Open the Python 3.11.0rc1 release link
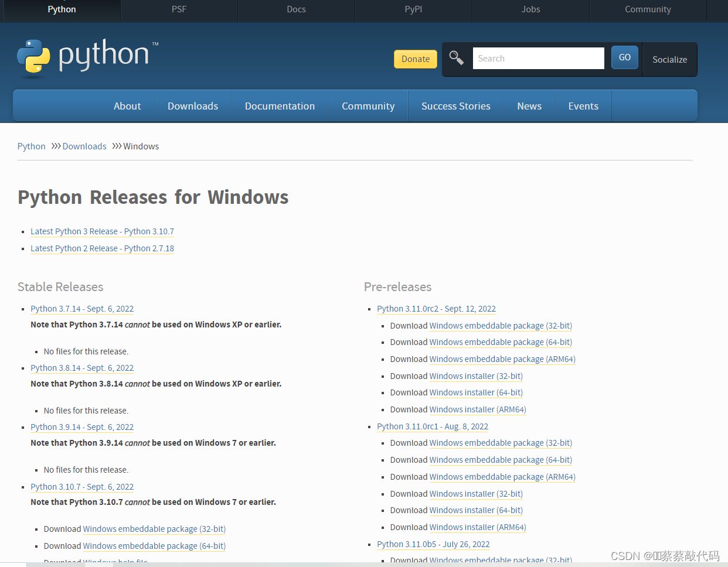Image resolution: width=728 pixels, height=567 pixels. 433,426
